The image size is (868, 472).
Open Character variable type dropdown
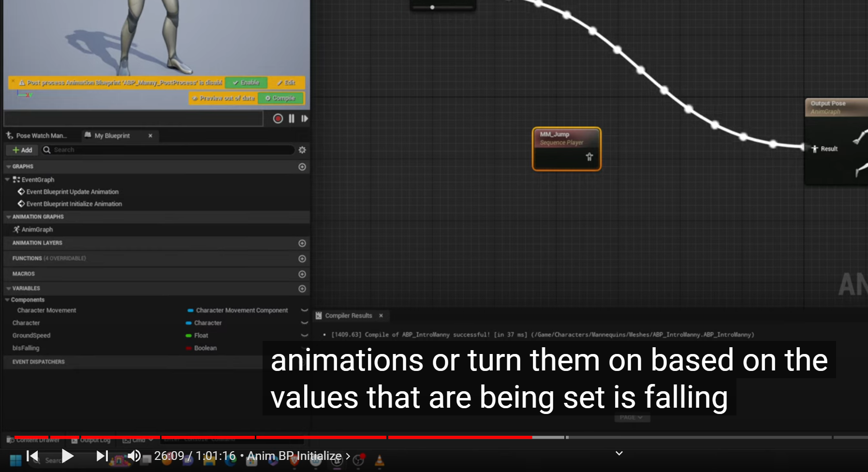click(x=204, y=323)
